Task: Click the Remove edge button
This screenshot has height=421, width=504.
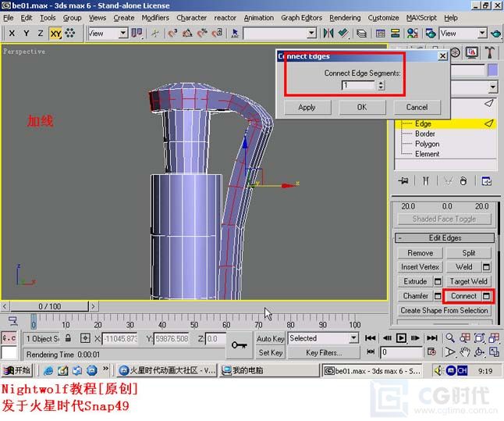Action: click(x=420, y=253)
